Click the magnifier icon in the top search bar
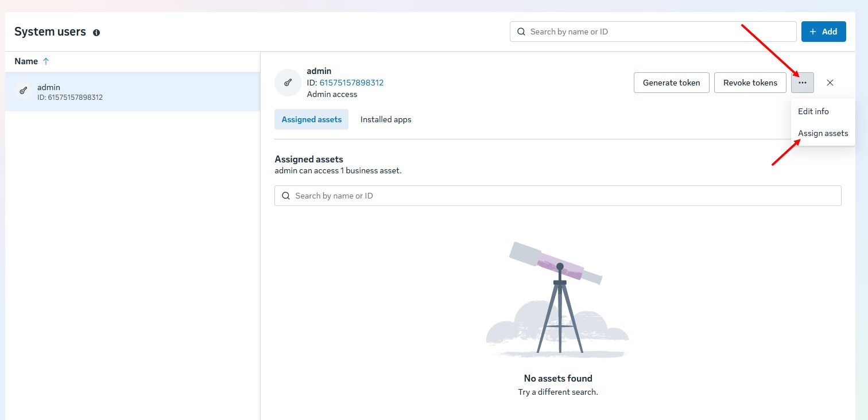The image size is (868, 420). point(521,32)
